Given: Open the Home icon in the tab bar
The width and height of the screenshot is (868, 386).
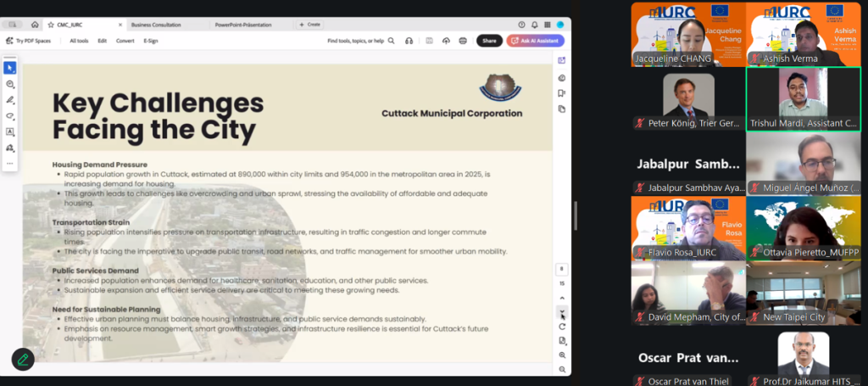Looking at the screenshot, I should 35,25.
